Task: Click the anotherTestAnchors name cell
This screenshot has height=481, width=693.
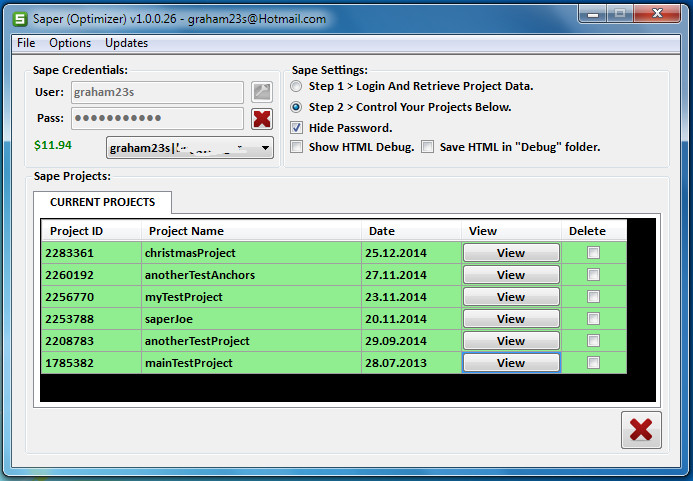Action: [x=251, y=275]
